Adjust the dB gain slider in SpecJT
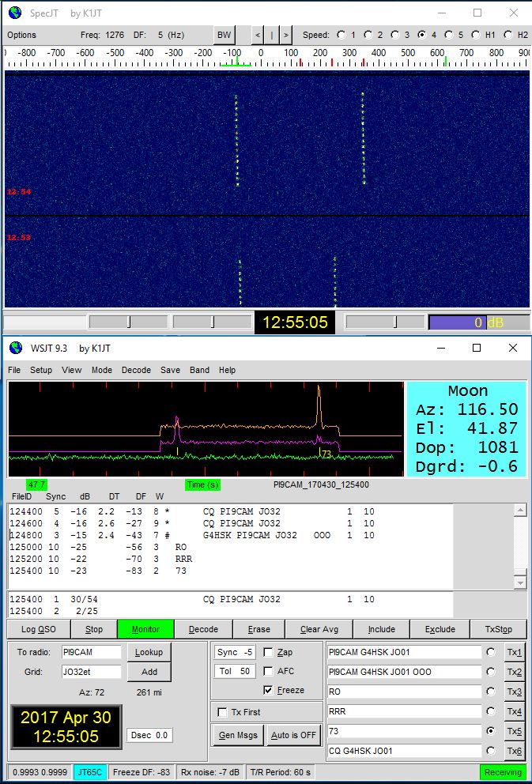 click(394, 322)
